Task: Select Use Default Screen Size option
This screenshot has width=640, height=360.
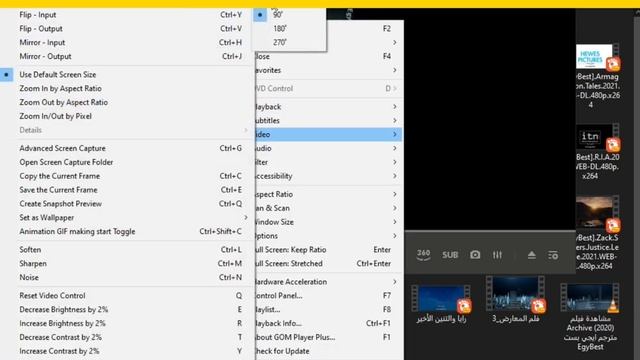Action: 126,75
